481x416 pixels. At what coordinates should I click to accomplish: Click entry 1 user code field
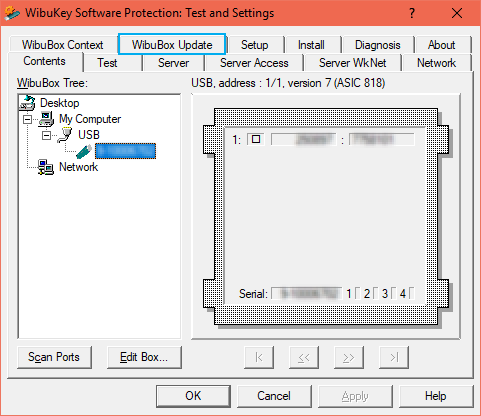tap(381, 139)
